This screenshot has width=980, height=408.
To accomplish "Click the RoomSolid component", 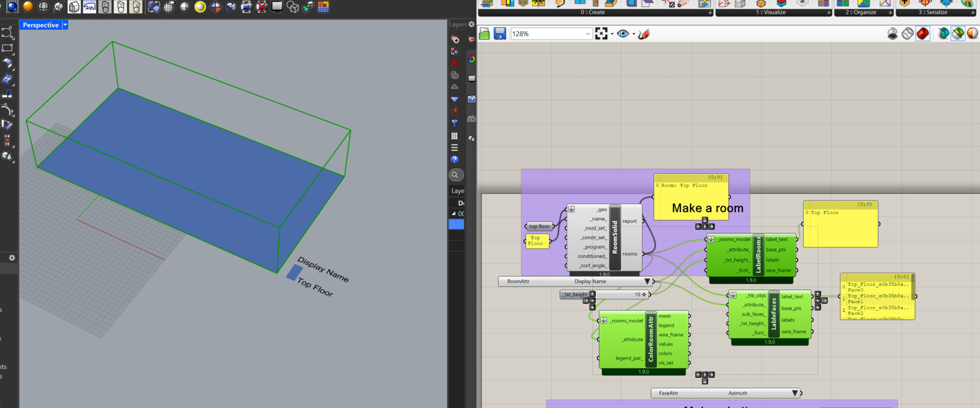I will tap(615, 238).
